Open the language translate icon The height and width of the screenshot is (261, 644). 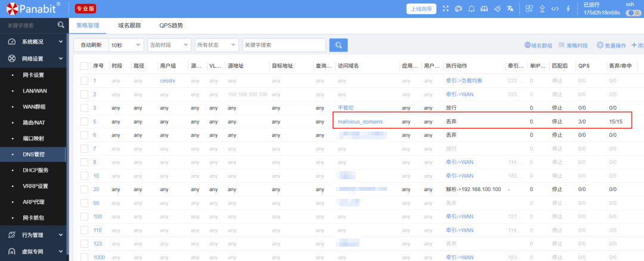pyautogui.click(x=510, y=8)
